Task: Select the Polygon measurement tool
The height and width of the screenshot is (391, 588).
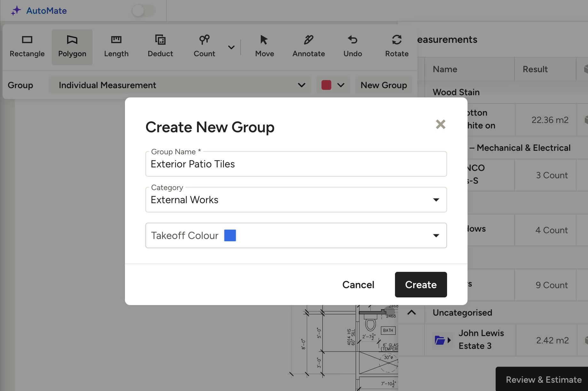Action: pos(72,47)
